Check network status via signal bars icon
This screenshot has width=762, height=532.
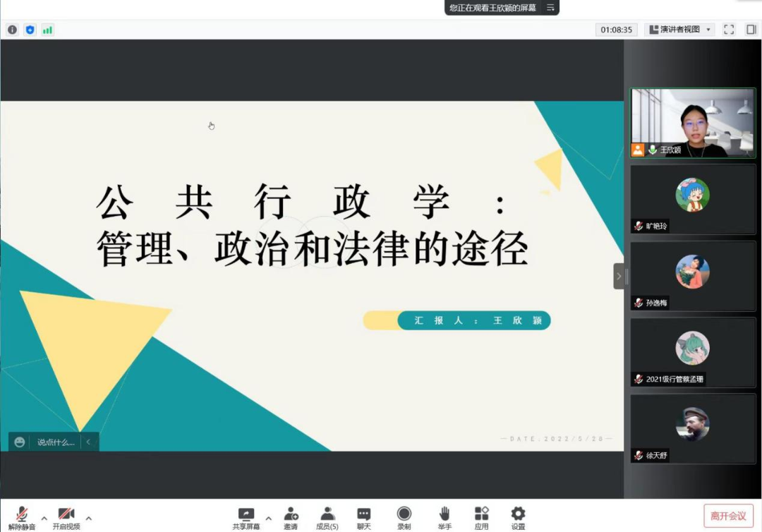click(x=48, y=30)
